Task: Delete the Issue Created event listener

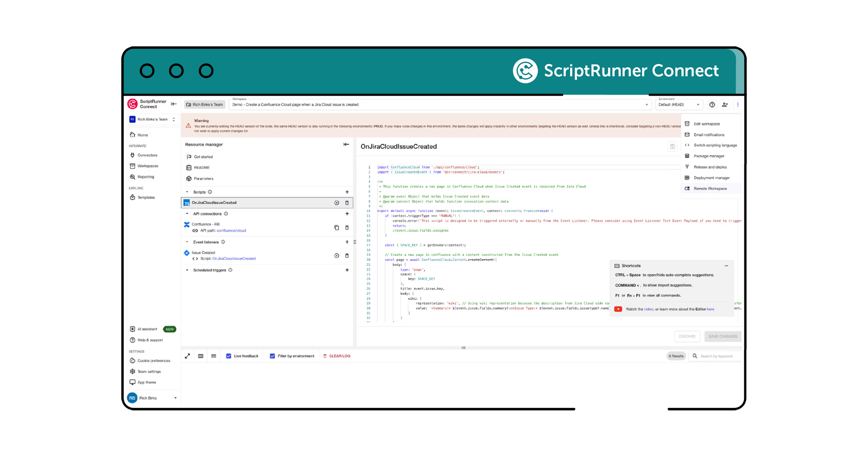Action: click(x=347, y=256)
